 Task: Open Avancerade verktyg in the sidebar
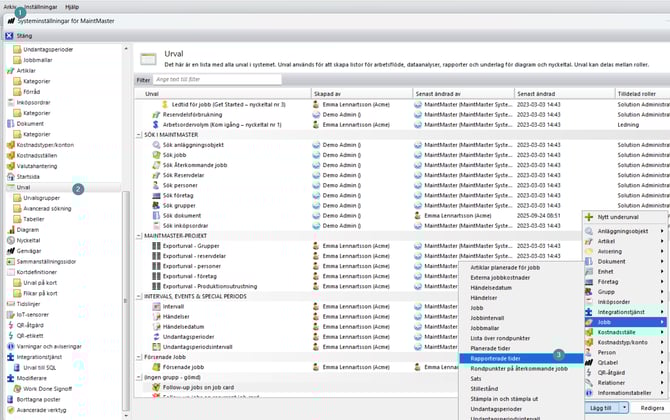(43, 409)
